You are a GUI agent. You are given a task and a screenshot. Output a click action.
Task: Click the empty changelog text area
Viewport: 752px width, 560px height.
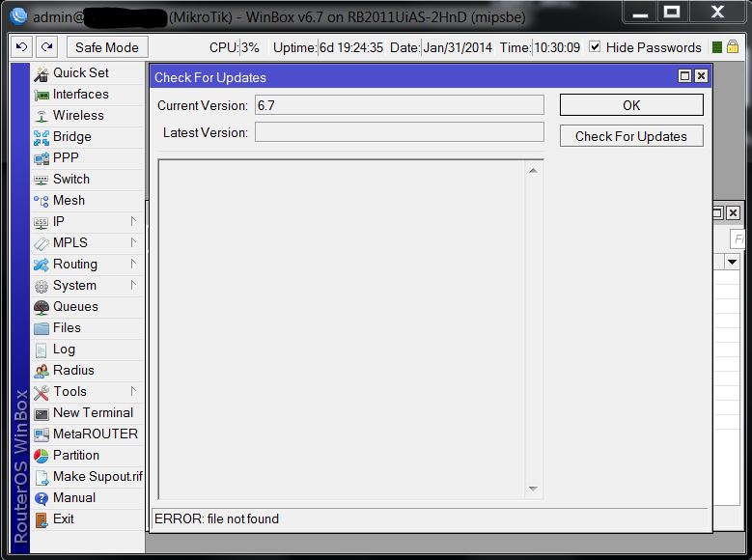point(342,329)
